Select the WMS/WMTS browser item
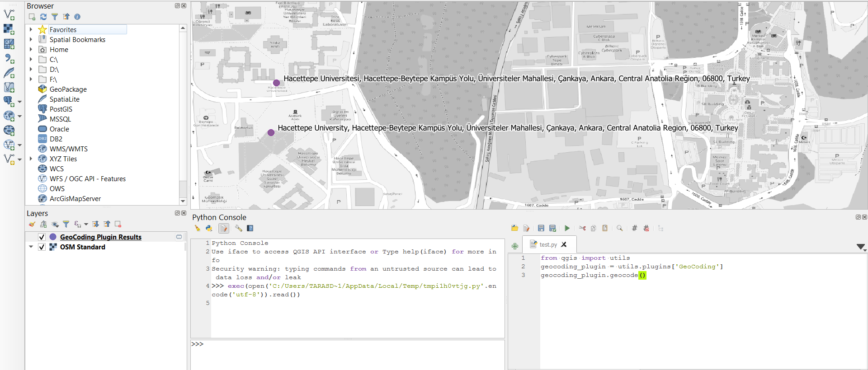The image size is (868, 370). (69, 149)
